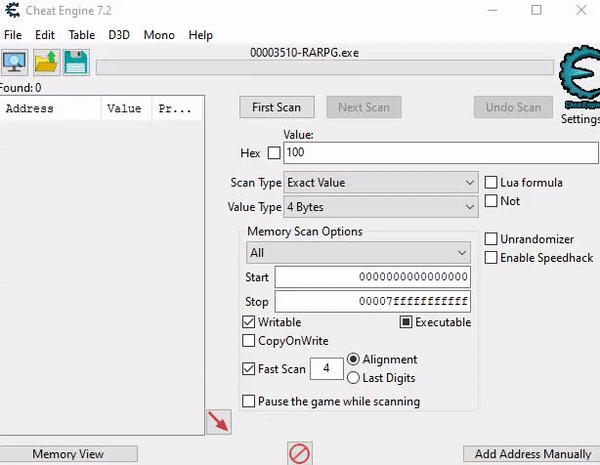This screenshot has height=465, width=600.
Task: Open Memory View
Action: [x=68, y=454]
